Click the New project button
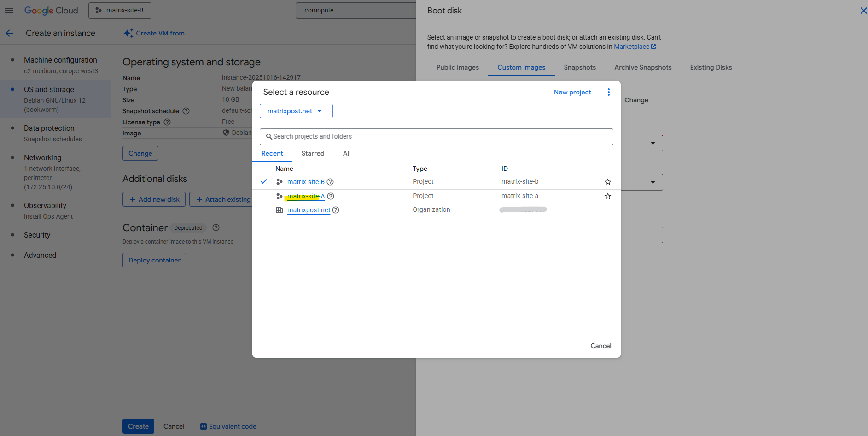 (572, 92)
